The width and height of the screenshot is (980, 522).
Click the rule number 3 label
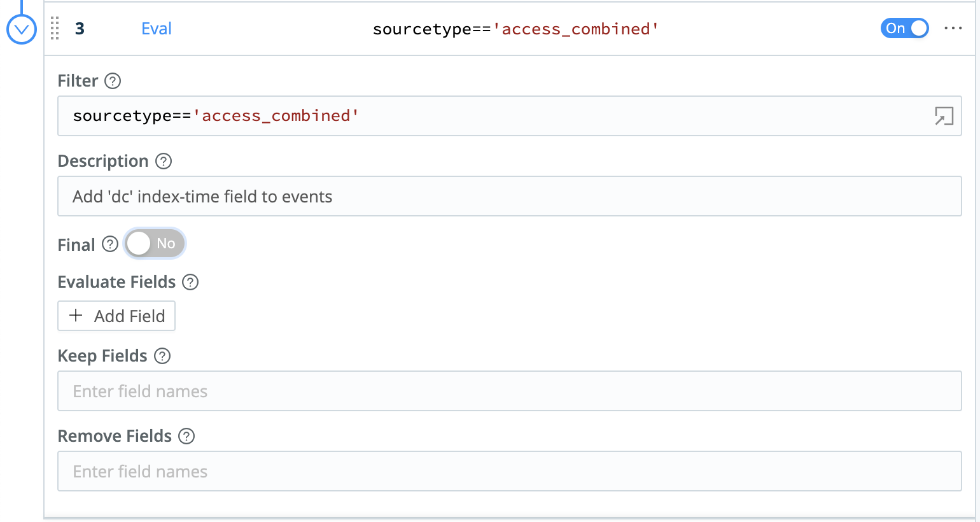coord(79,29)
